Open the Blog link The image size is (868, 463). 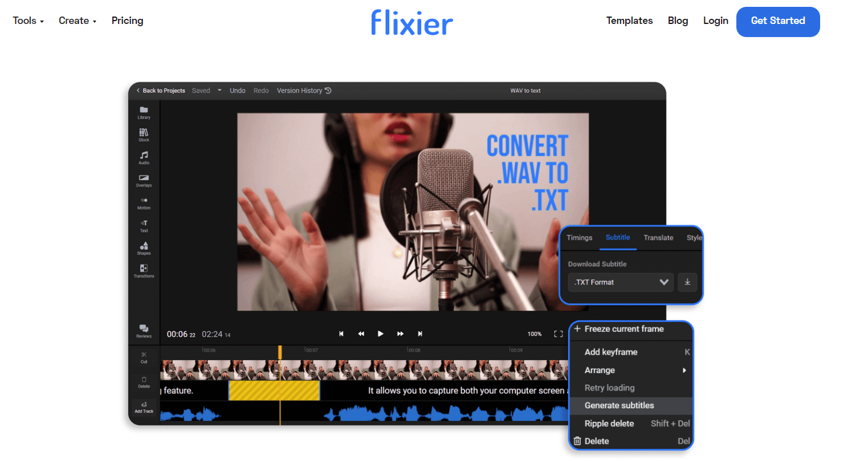tap(678, 21)
